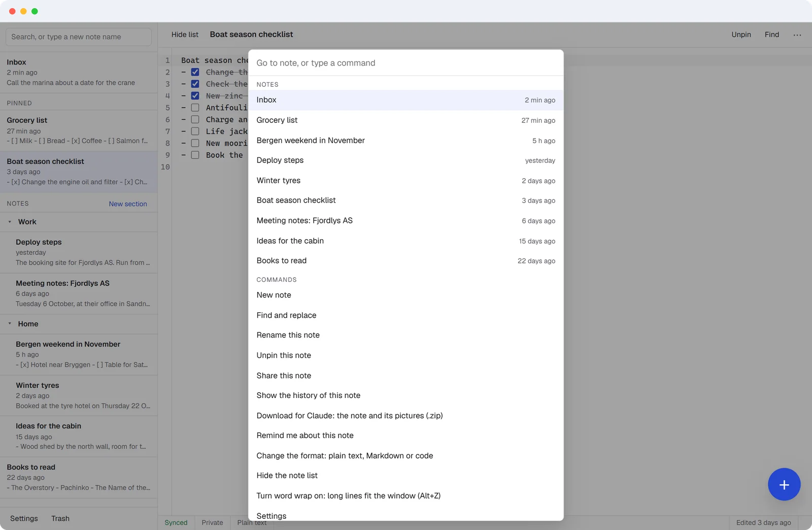Open the three-dots more options menu
The height and width of the screenshot is (530, 812).
click(797, 35)
